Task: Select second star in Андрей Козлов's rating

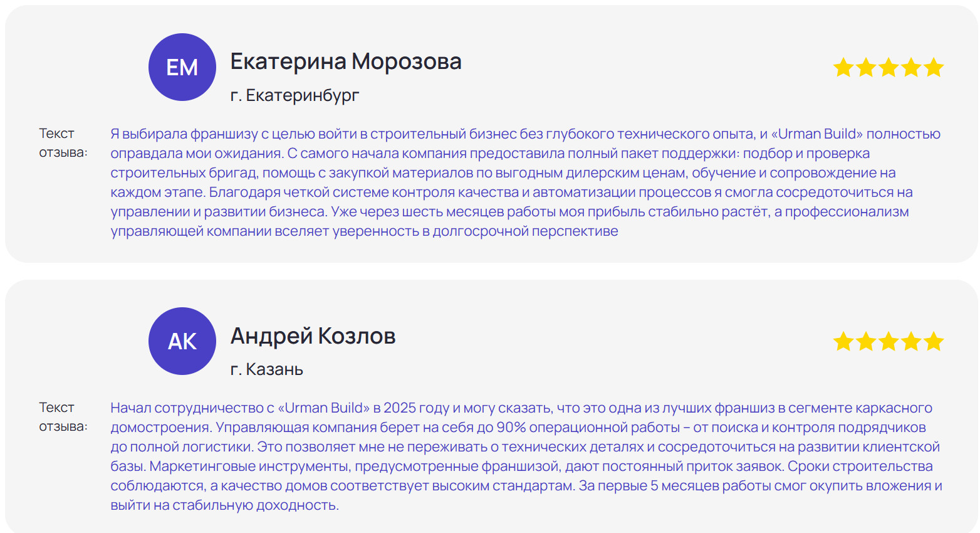Action: coord(866,342)
